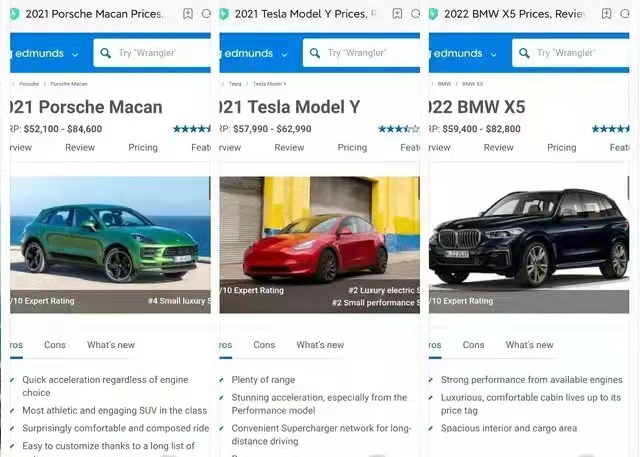This screenshot has width=640, height=457.
Task: Click bookmark icon in BMW X5 tab
Action: tap(607, 14)
